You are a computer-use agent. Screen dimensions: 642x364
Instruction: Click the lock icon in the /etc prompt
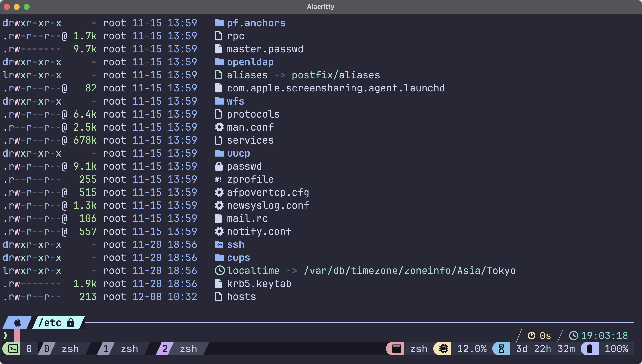(71, 323)
